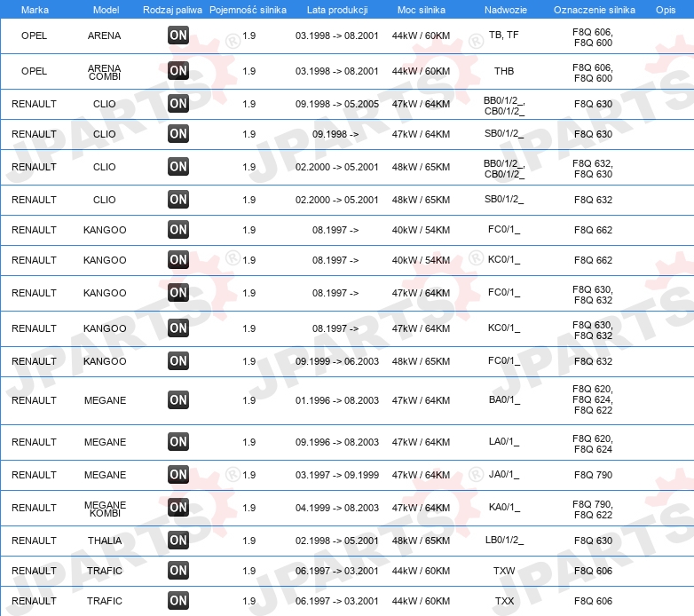Select the 'ARENA COMBI' model cell
The image size is (694, 616).
click(x=105, y=72)
